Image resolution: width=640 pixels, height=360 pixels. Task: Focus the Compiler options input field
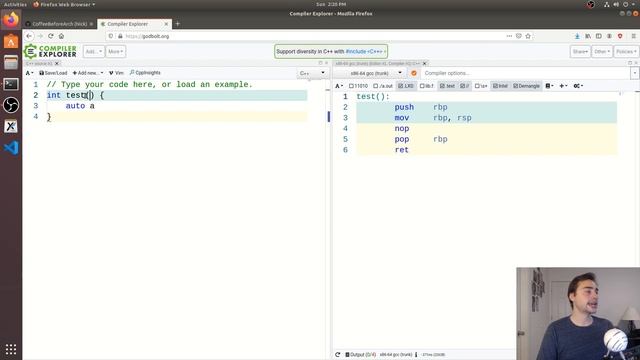pos(526,73)
